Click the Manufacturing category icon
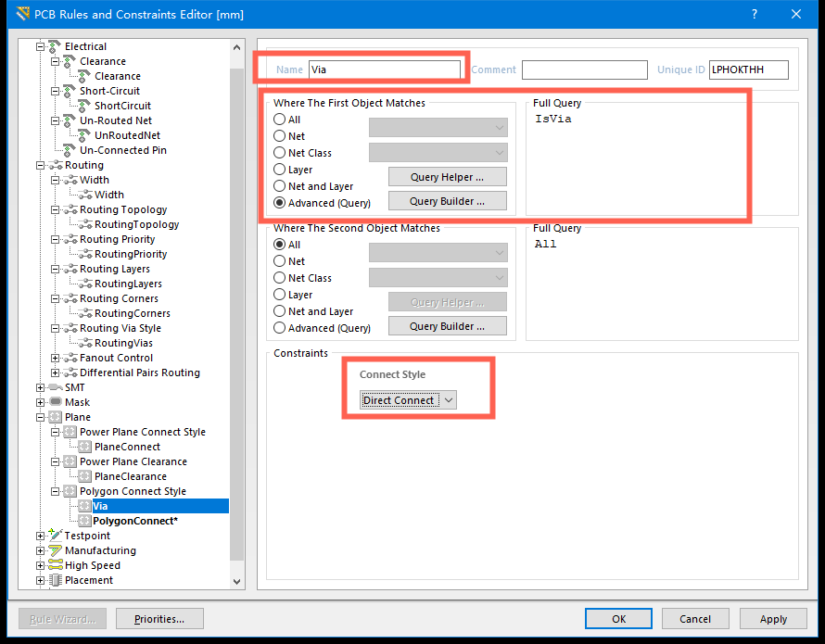This screenshot has height=644, width=825. coord(55,550)
